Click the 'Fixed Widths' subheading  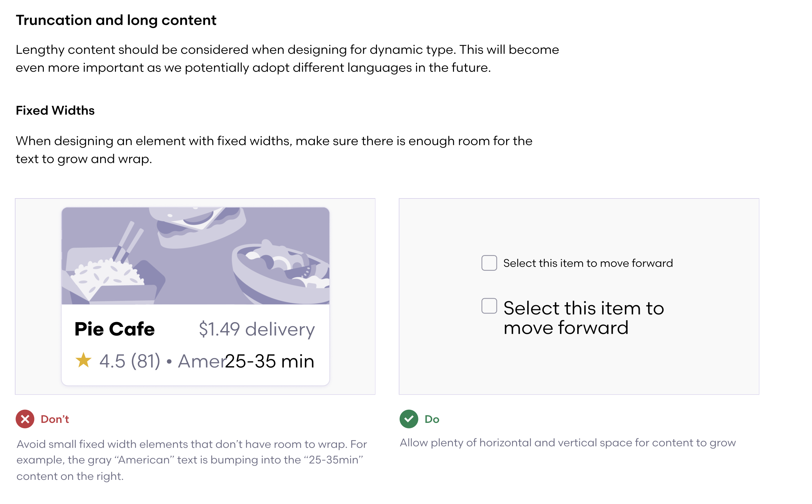[55, 110]
